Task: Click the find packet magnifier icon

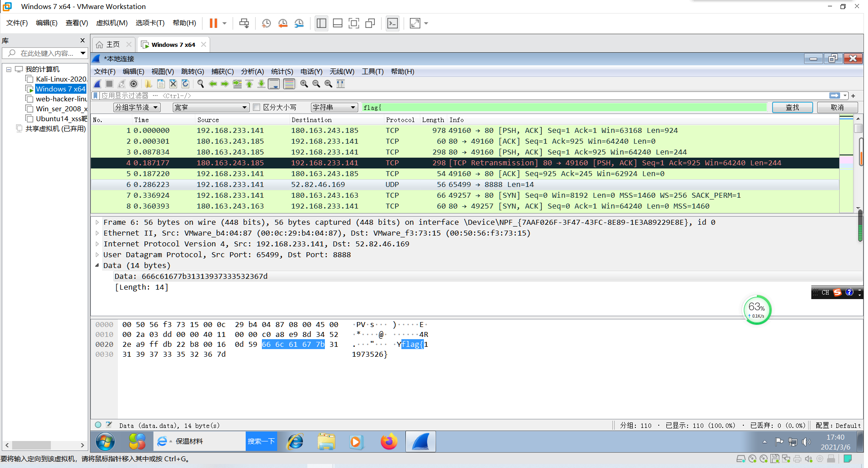Action: 201,84
